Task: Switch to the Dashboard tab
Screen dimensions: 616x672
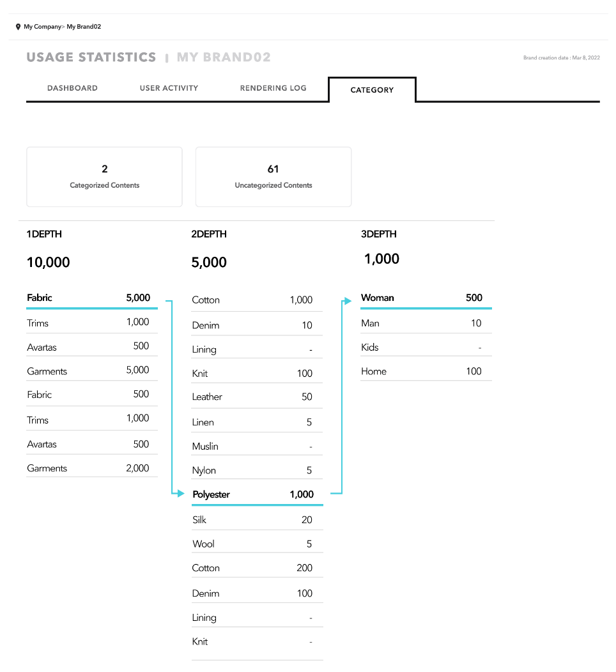Action: click(72, 88)
